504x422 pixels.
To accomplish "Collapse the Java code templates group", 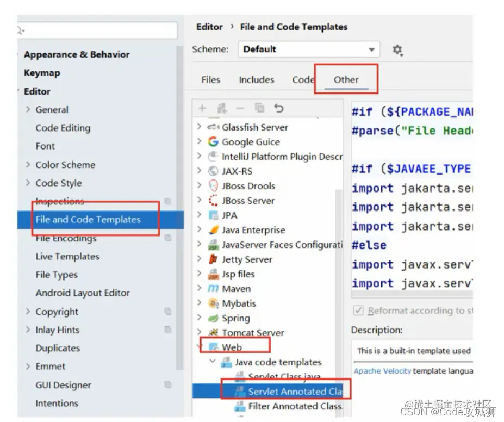I will pyautogui.click(x=213, y=361).
